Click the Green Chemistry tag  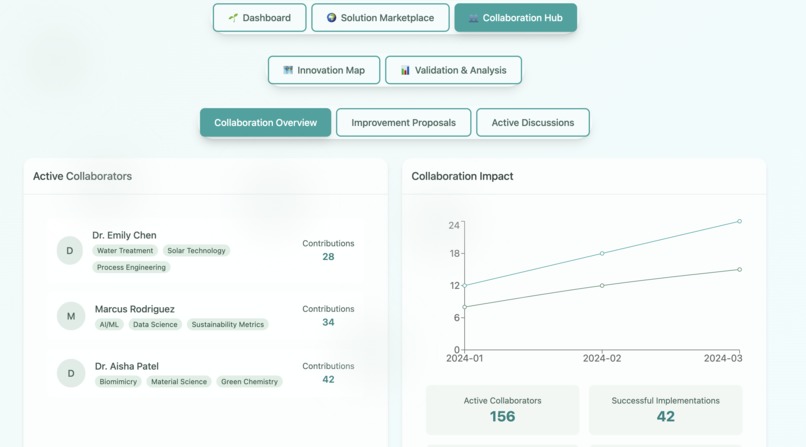[249, 382]
